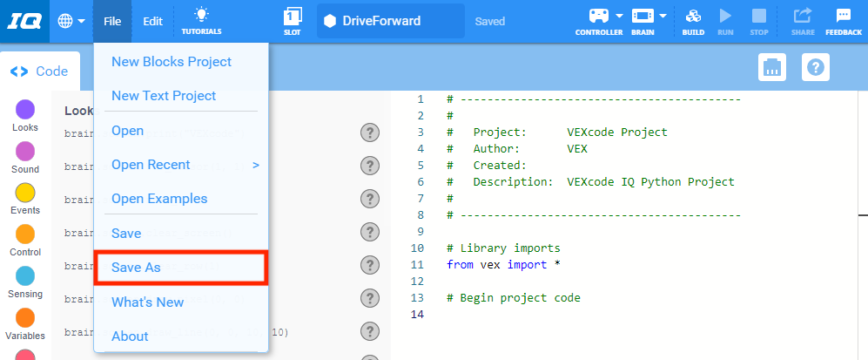Click the DriveForward project name field

[x=391, y=21]
